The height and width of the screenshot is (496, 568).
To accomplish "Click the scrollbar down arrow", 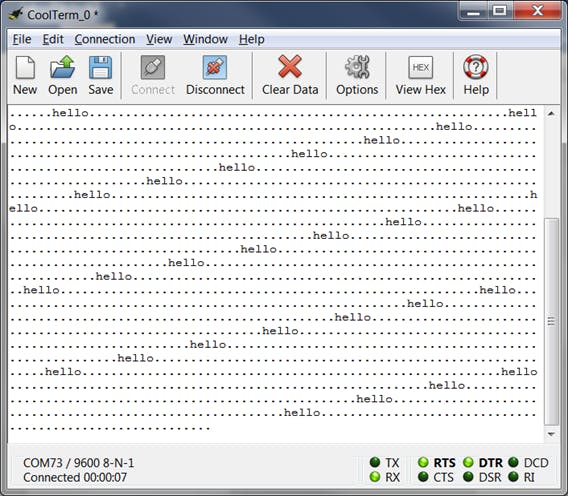I will [x=551, y=434].
